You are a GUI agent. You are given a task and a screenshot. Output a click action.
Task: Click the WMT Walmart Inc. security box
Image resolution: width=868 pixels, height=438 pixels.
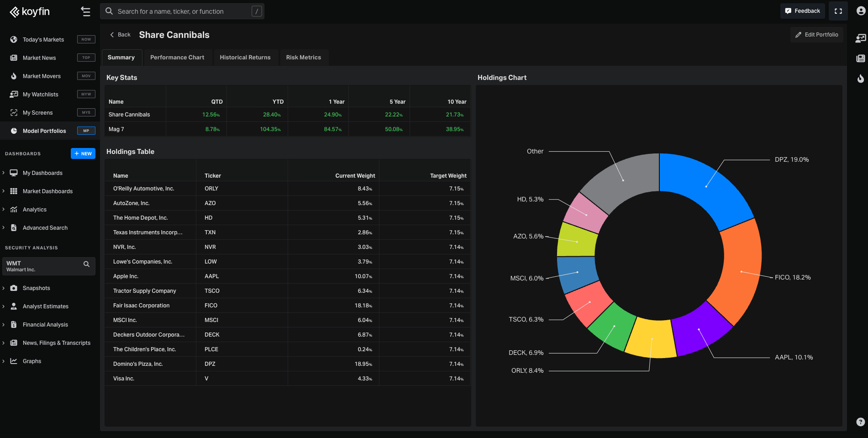[49, 266]
